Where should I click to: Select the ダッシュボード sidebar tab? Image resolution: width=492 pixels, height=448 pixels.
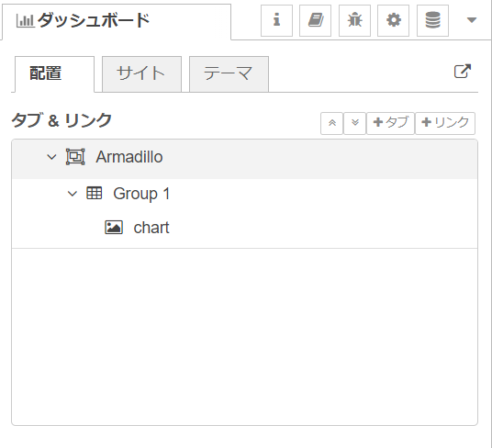click(117, 22)
